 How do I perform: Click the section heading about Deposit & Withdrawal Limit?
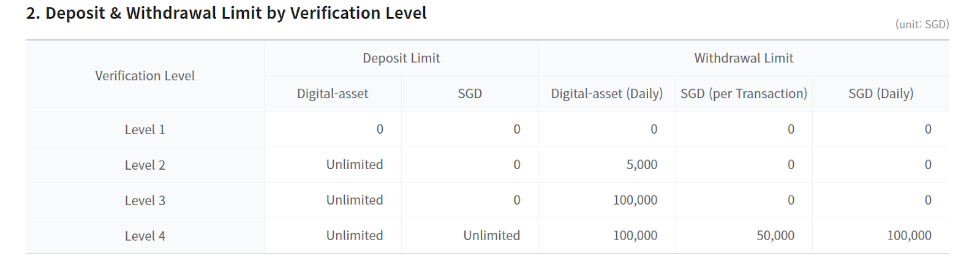[x=226, y=13]
